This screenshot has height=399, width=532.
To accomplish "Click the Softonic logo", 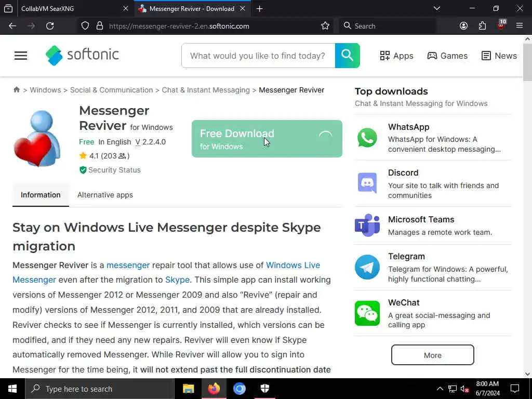I will pos(82,55).
